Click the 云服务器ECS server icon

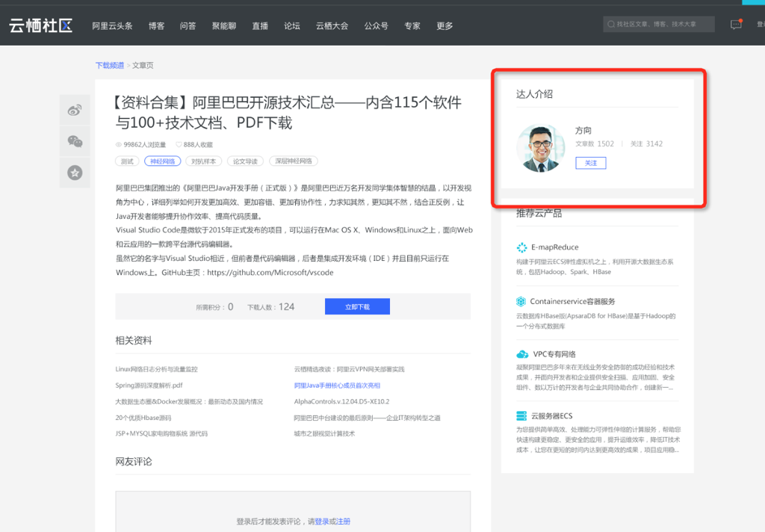tap(521, 416)
